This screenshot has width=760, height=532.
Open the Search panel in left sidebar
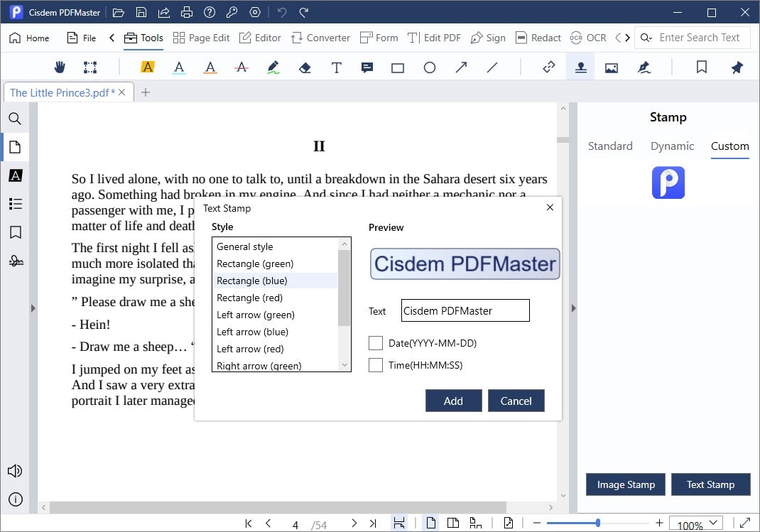point(15,119)
